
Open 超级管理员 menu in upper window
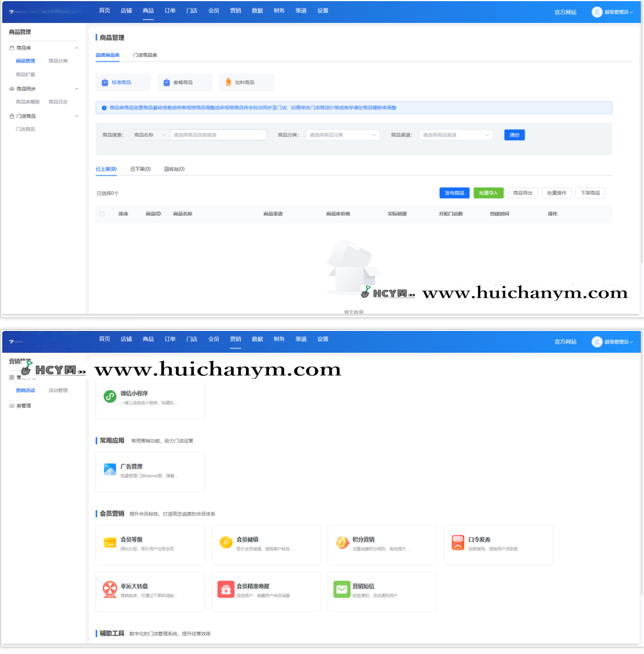pyautogui.click(x=619, y=12)
